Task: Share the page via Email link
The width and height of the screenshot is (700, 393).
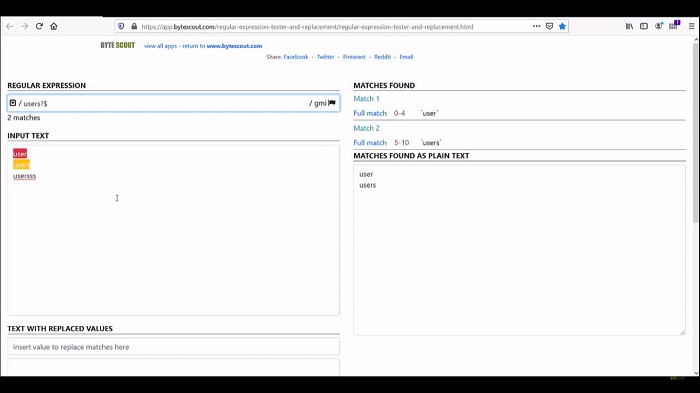Action: pyautogui.click(x=406, y=57)
